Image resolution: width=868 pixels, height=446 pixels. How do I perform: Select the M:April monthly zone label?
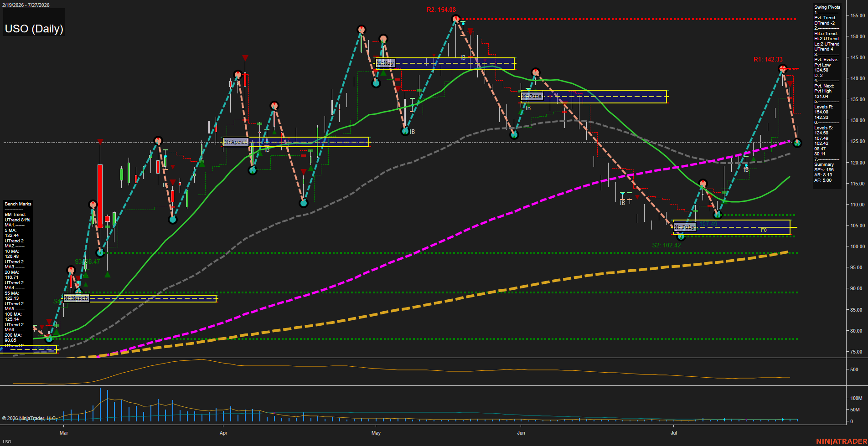(236, 142)
